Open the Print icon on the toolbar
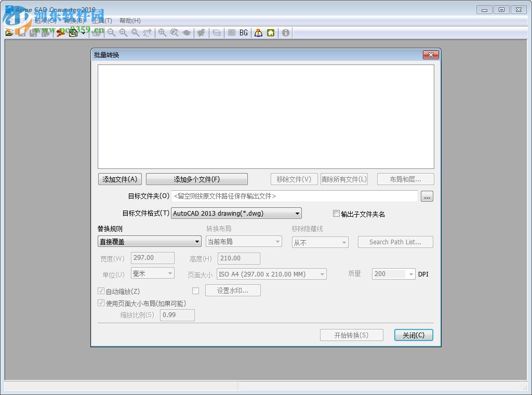 click(x=97, y=33)
